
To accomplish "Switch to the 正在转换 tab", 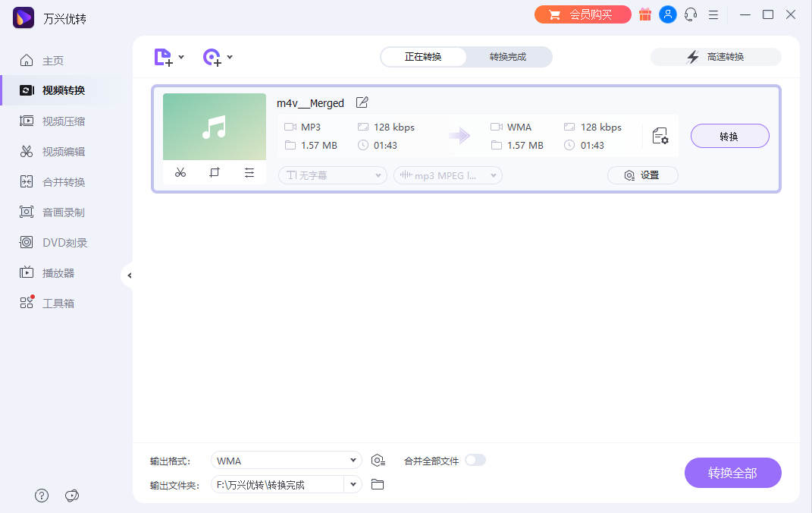I will 423,57.
